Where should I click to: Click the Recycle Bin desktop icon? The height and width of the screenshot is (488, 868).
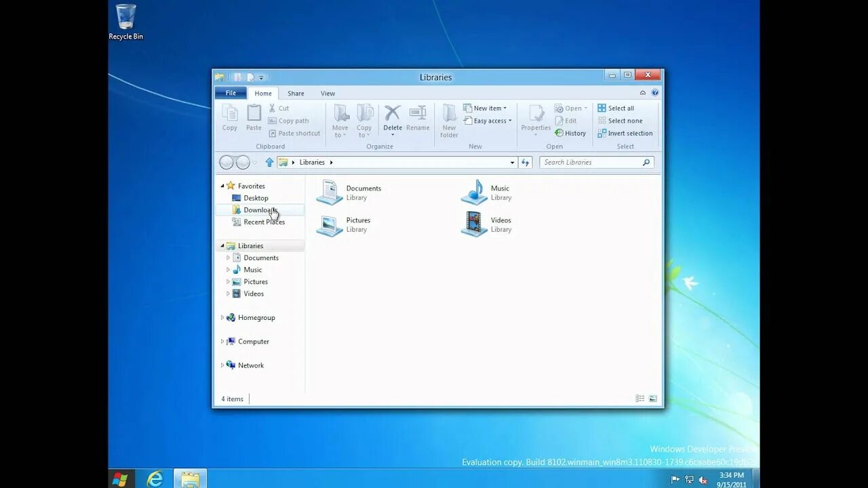point(126,22)
